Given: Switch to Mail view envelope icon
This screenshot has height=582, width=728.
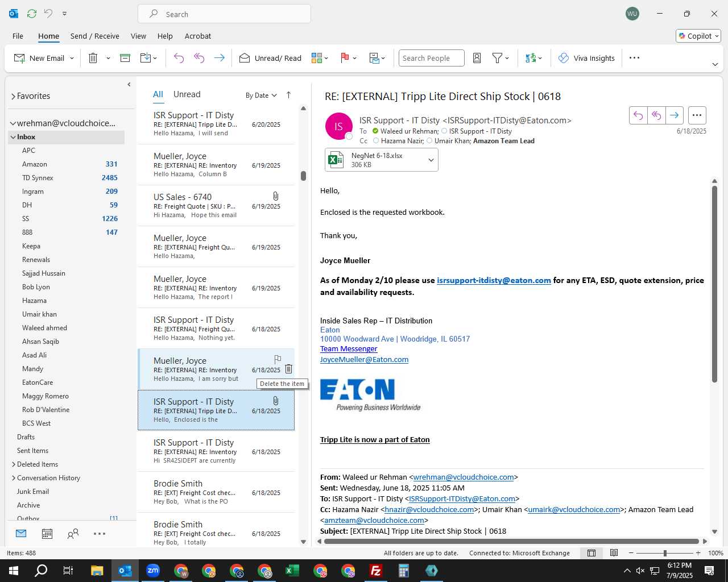Looking at the screenshot, I should (21, 534).
